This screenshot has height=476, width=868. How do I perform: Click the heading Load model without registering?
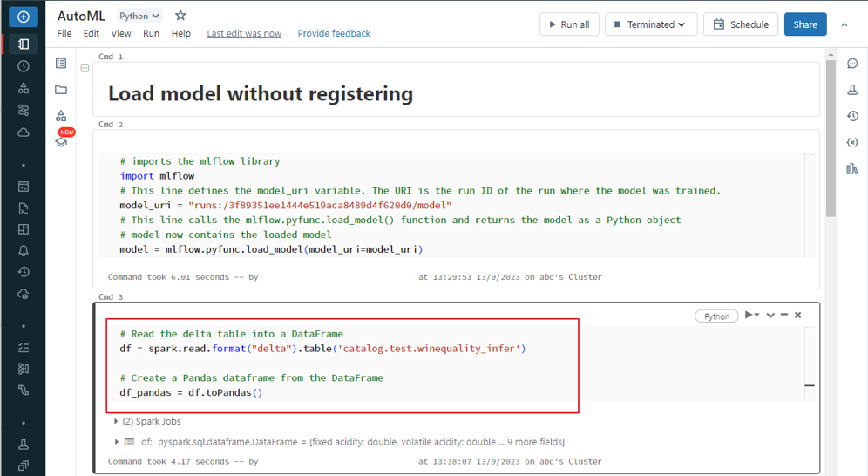(x=261, y=93)
